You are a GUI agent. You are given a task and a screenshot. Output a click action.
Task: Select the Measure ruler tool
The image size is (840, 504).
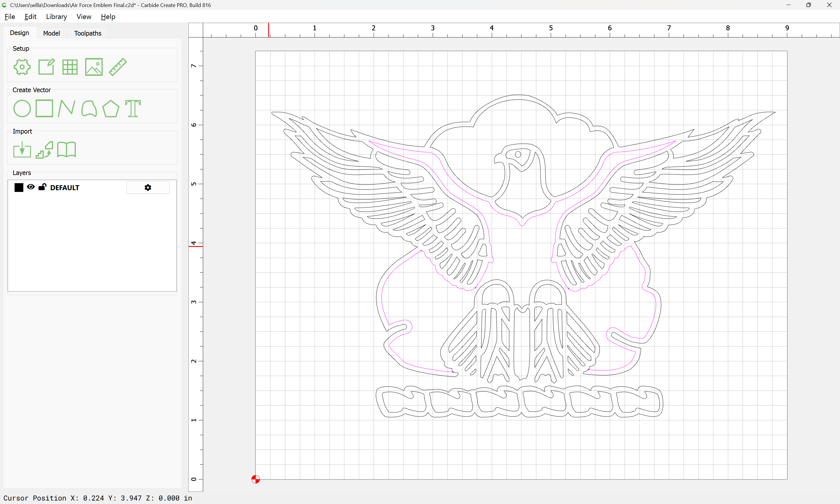point(118,67)
